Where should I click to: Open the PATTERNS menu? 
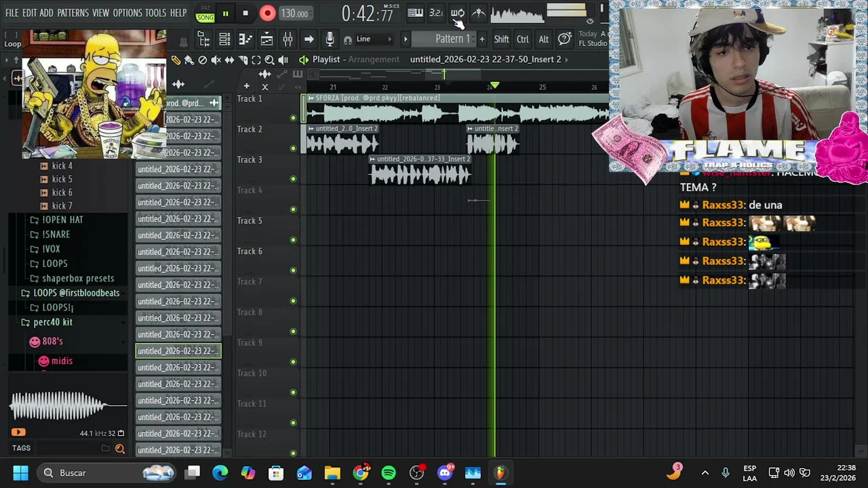pyautogui.click(x=73, y=13)
